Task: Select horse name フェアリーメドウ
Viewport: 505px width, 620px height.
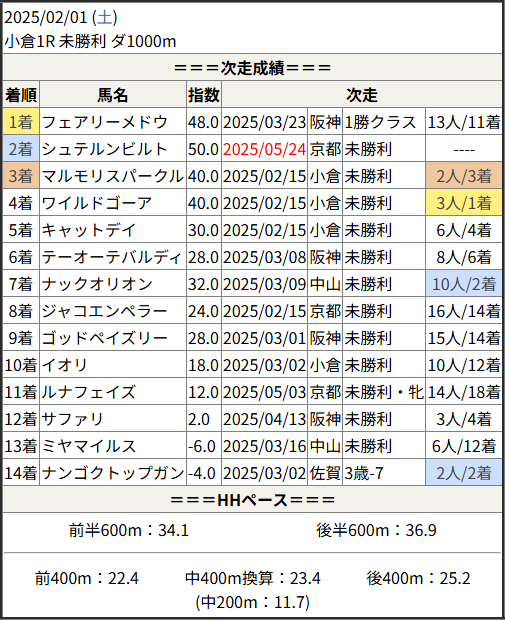Action: point(105,122)
